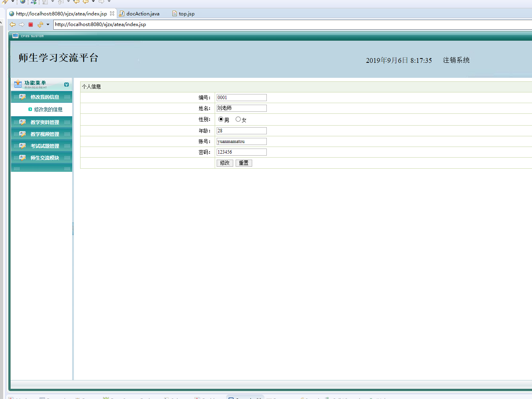Click the CFES SYSTEM monitor icon
The height and width of the screenshot is (399, 532).
(15, 36)
